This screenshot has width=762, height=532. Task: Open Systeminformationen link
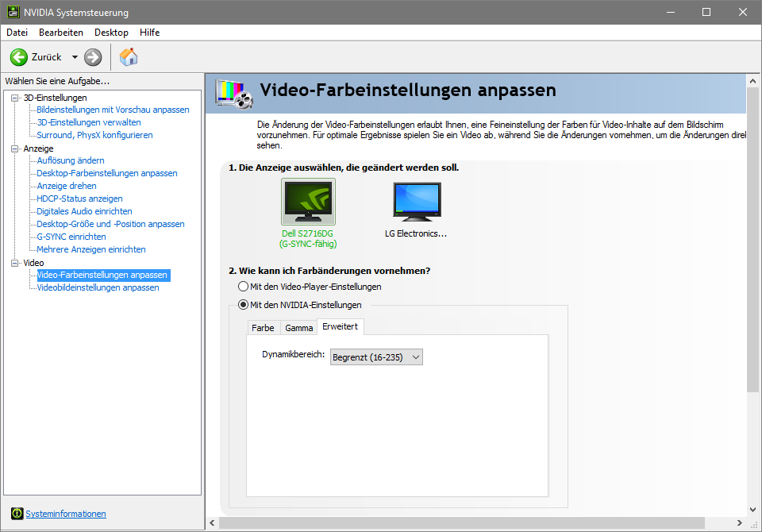(66, 514)
